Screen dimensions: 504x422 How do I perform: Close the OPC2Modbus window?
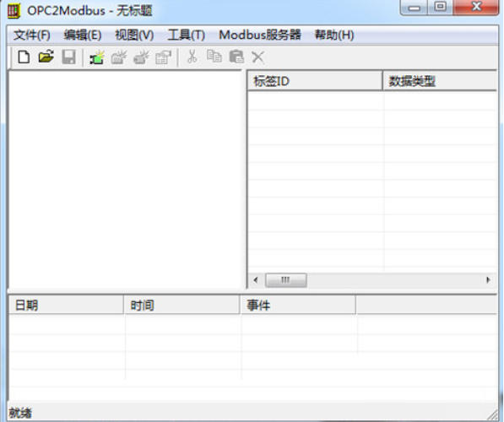pyautogui.click(x=476, y=7)
